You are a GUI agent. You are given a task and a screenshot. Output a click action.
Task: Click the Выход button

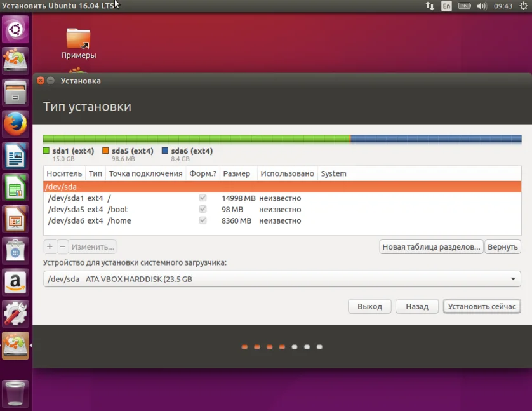(370, 306)
